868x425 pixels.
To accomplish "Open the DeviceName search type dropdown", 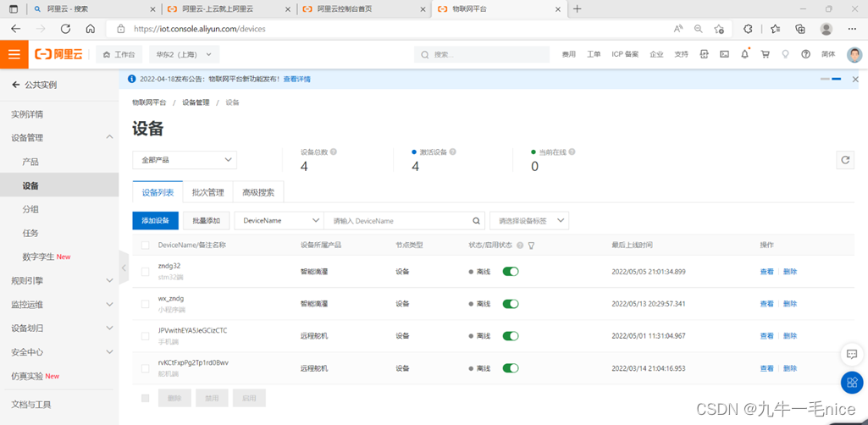I will coord(279,220).
